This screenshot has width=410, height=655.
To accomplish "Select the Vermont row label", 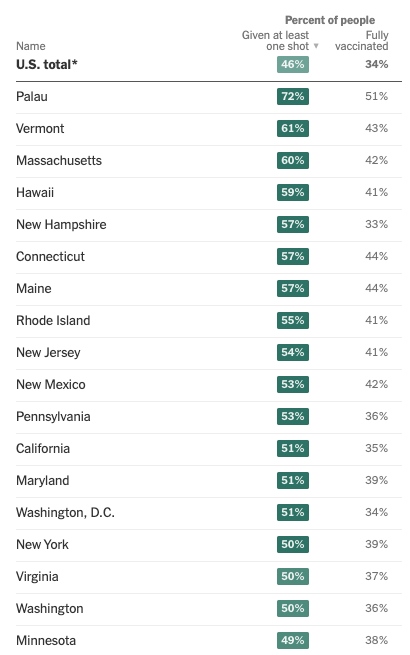I will coord(40,128).
